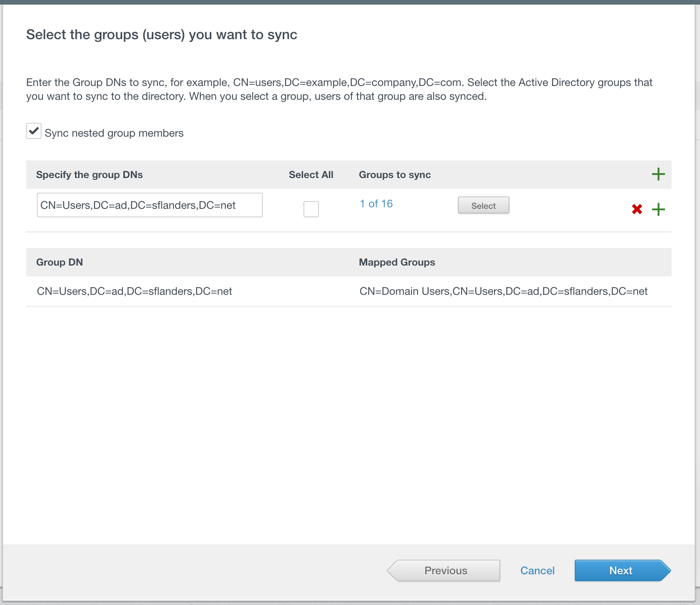Remove the group DN row with red X
The width and height of the screenshot is (700, 605).
[x=637, y=209]
